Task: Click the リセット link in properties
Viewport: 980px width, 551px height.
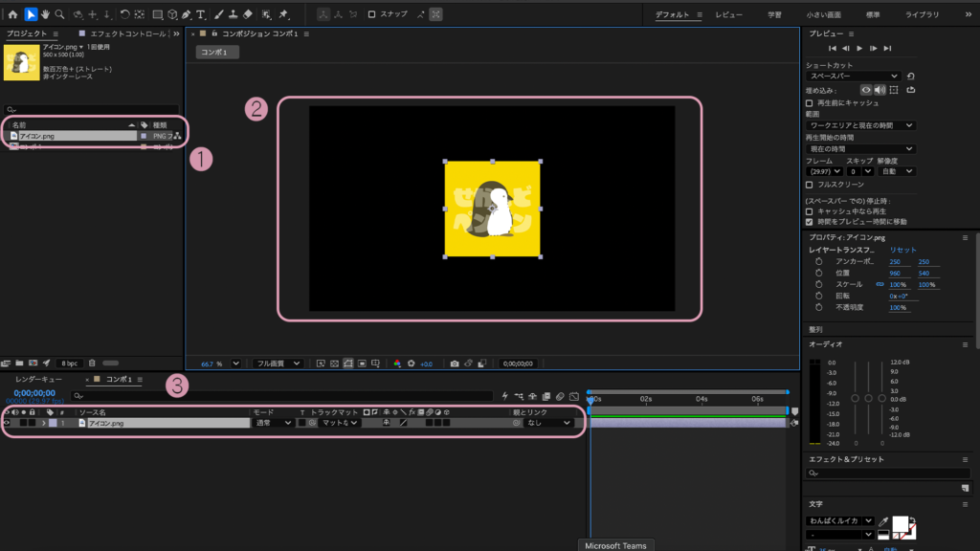Action: pos(903,250)
